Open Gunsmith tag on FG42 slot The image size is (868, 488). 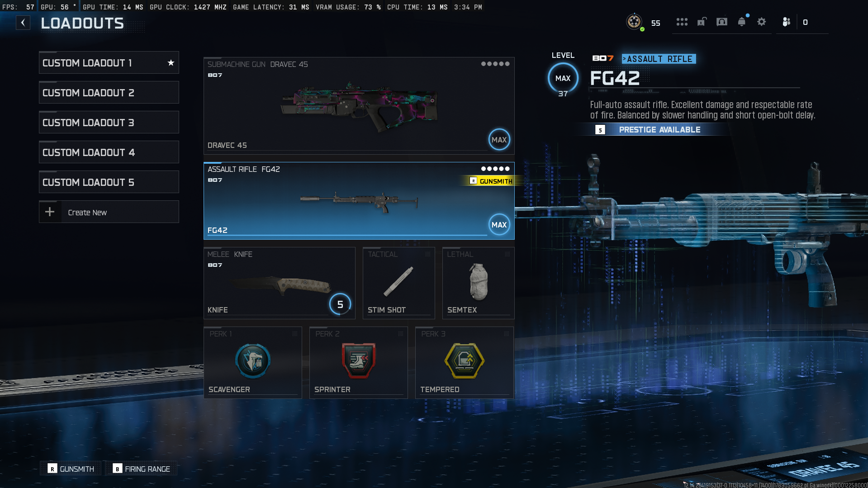[x=491, y=181]
